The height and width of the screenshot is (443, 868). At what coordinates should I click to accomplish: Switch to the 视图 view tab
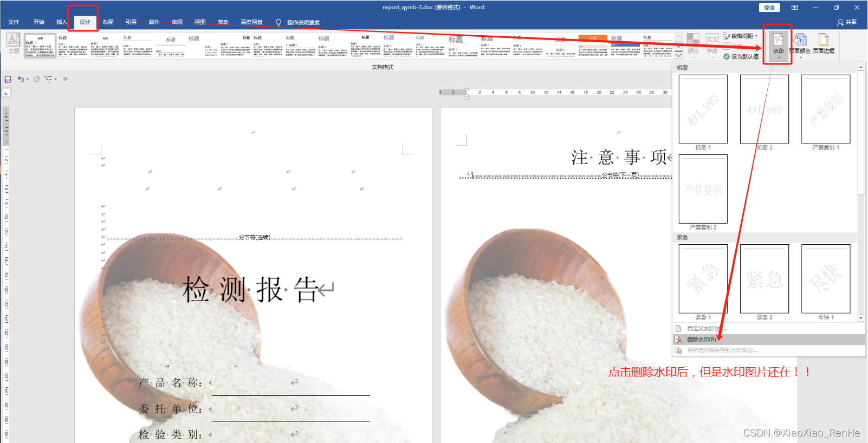[200, 22]
